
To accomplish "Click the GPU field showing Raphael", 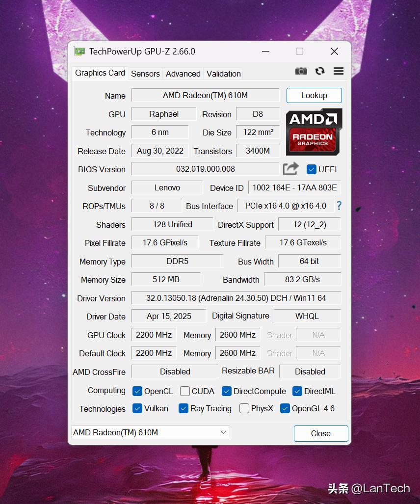I will point(164,114).
